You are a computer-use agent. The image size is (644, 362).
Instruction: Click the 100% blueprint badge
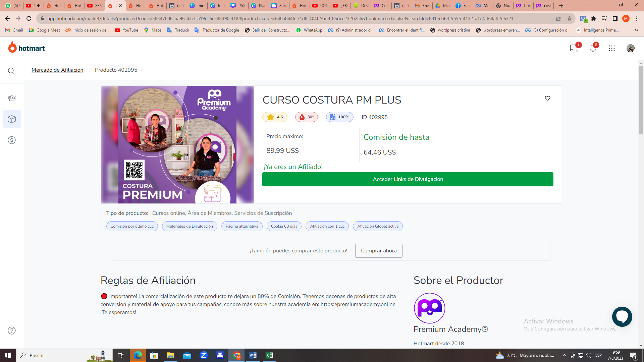[x=340, y=117]
